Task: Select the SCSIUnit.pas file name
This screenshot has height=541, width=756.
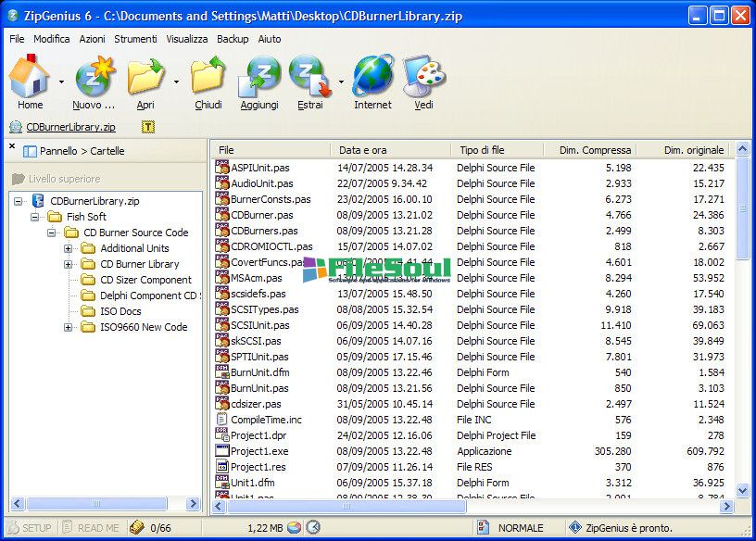Action: coord(260,325)
